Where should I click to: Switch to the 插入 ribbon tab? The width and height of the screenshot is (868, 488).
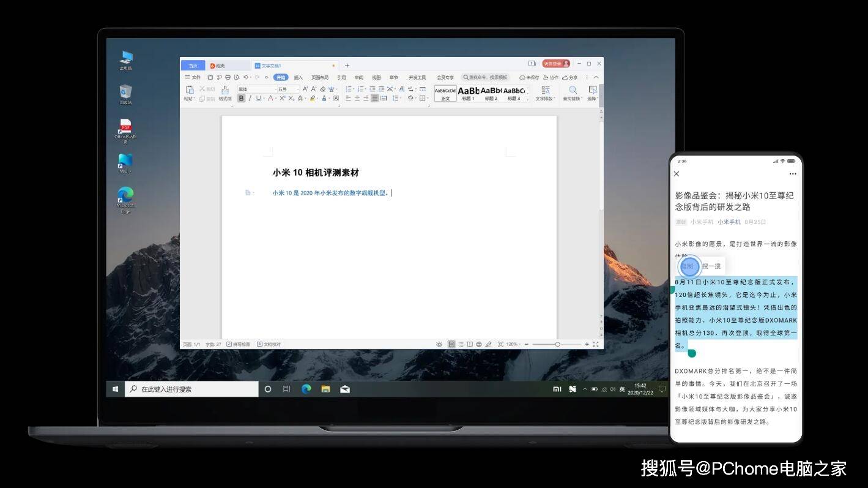pos(298,77)
